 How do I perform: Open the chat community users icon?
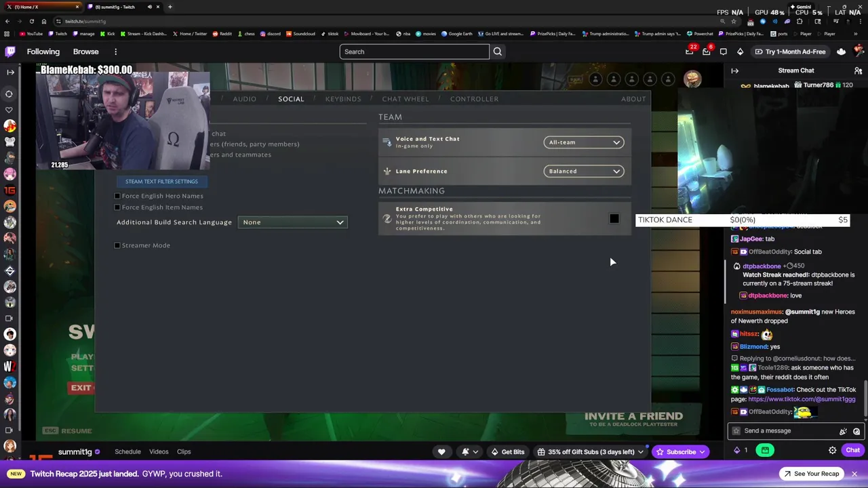858,70
